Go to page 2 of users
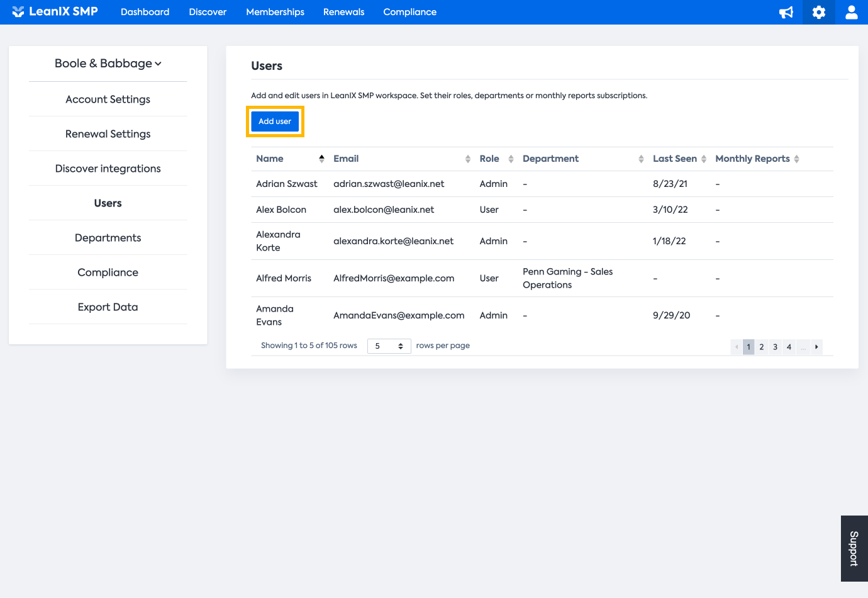The image size is (868, 598). 762,347
